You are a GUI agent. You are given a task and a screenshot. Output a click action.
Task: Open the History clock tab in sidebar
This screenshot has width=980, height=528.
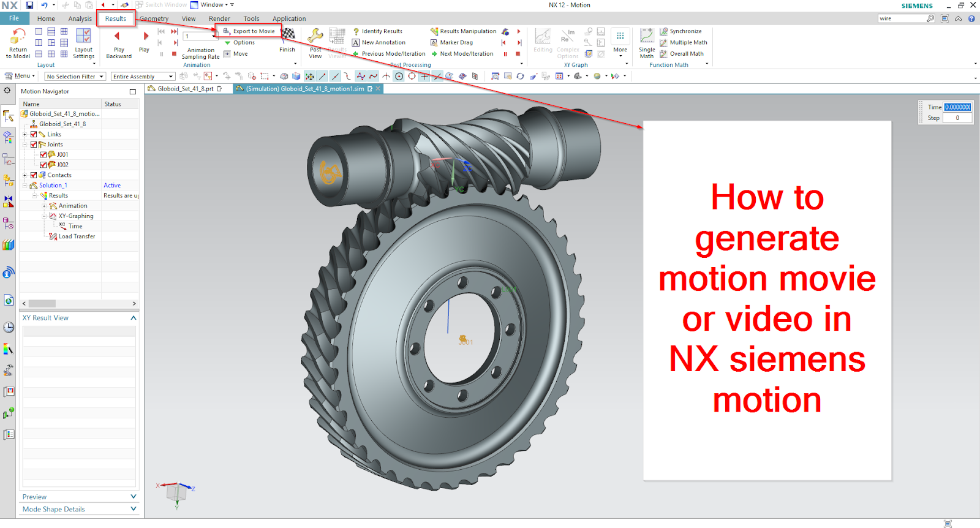[8, 327]
